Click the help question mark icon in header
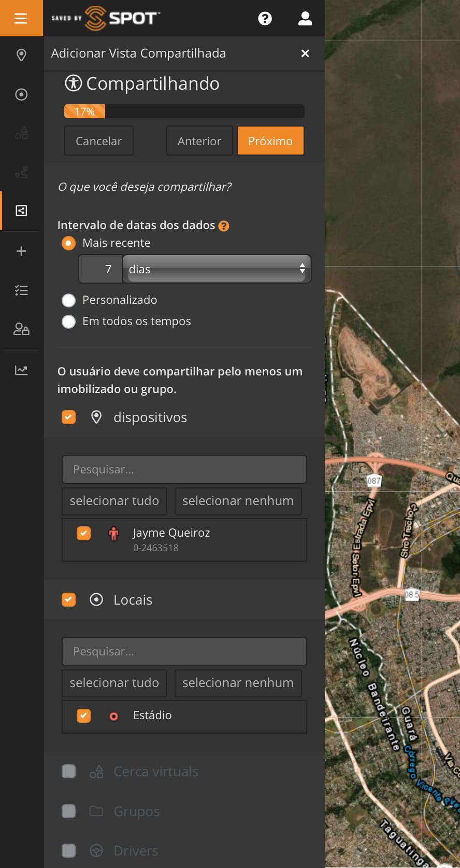Viewport: 460px width, 868px height. (x=265, y=19)
